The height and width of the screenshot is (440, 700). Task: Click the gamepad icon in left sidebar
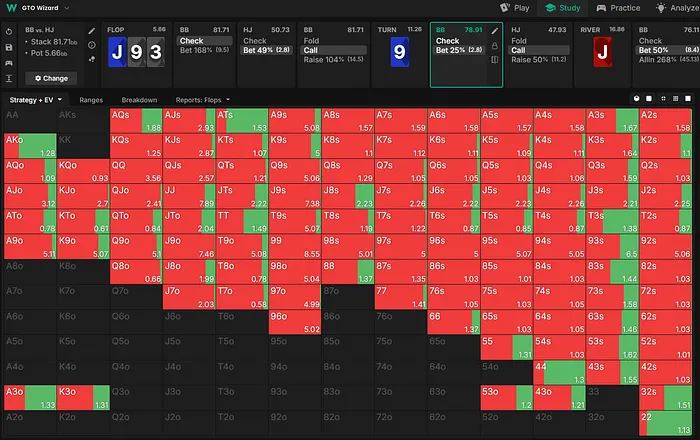[8, 62]
